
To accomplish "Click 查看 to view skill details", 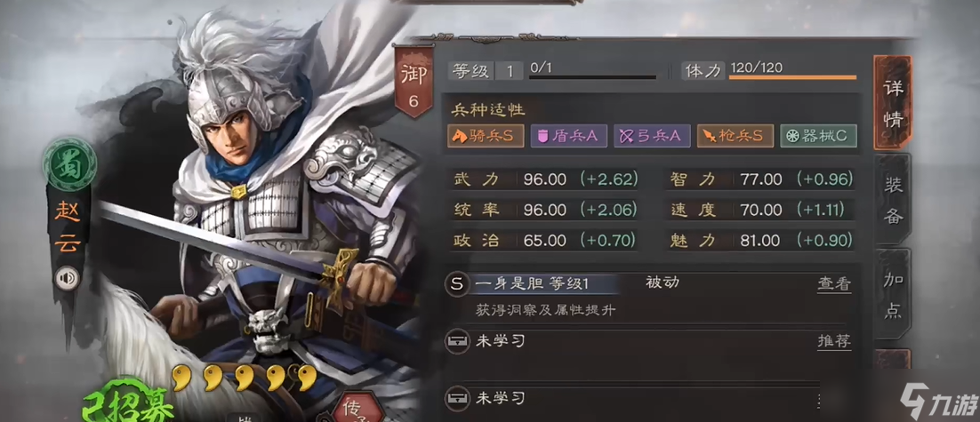I will point(834,284).
